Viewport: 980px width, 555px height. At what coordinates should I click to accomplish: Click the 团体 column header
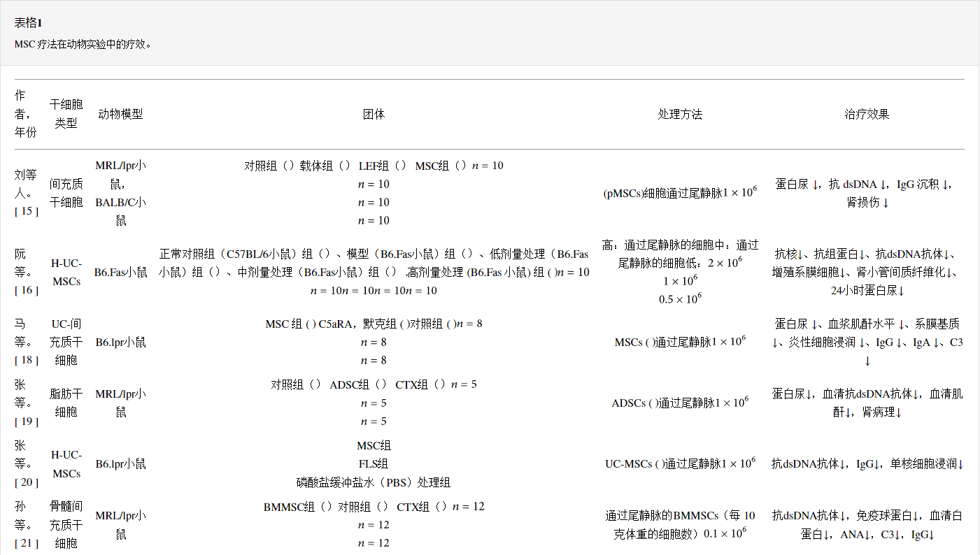(374, 114)
